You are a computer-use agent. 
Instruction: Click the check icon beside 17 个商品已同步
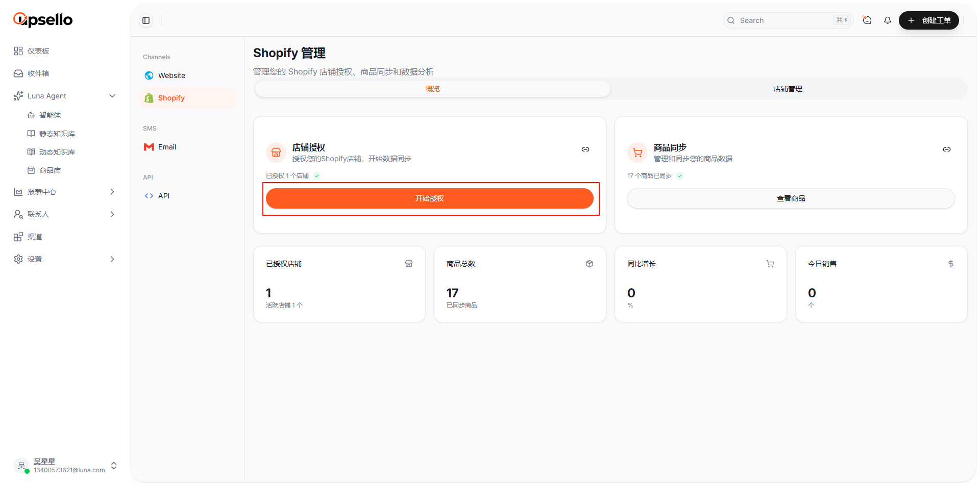pyautogui.click(x=680, y=176)
